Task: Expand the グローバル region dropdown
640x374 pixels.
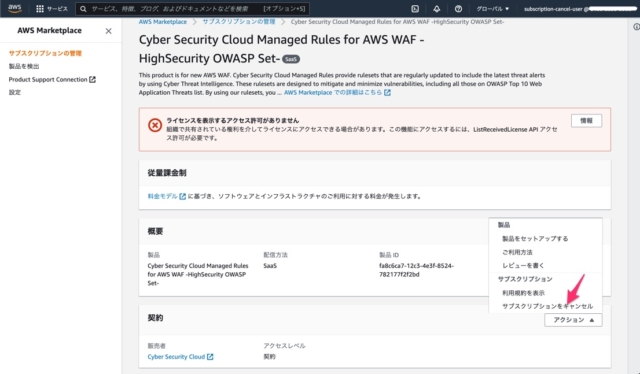Action: point(493,9)
